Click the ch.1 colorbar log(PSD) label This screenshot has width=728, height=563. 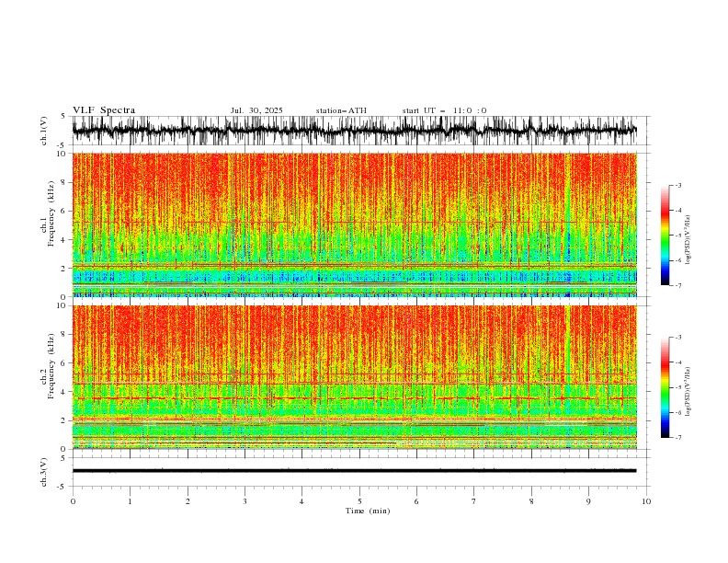pos(688,240)
